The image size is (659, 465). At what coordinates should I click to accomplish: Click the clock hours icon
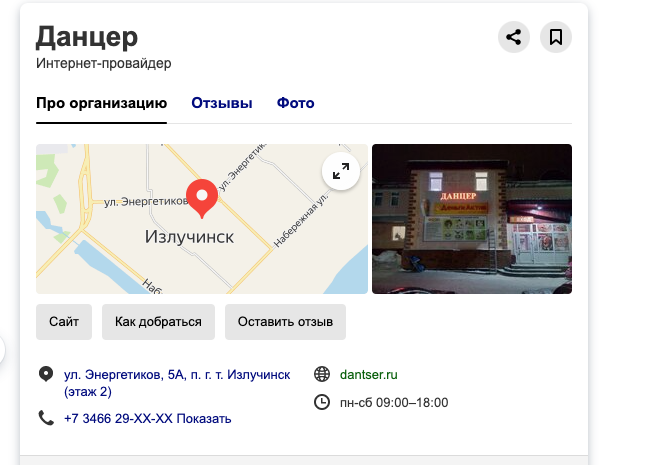[x=322, y=402]
